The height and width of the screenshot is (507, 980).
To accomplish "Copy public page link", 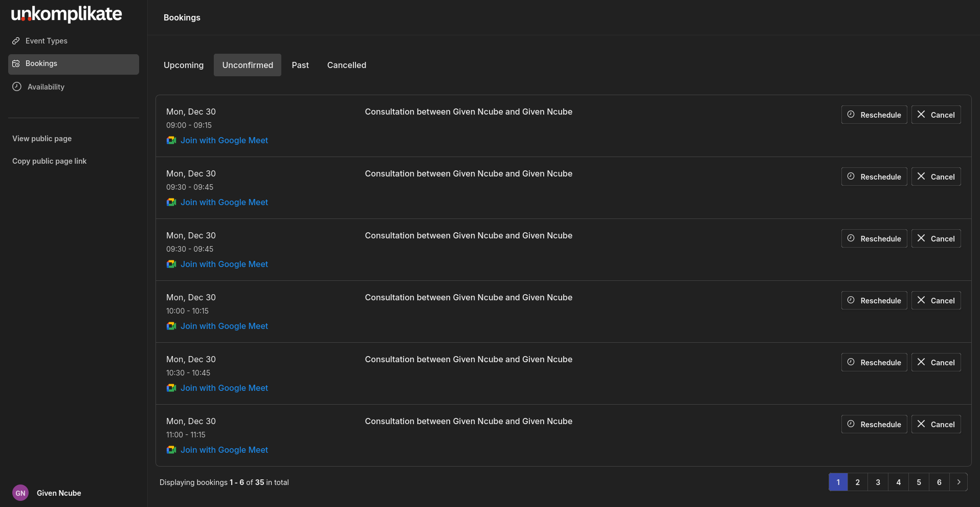I will click(x=50, y=161).
